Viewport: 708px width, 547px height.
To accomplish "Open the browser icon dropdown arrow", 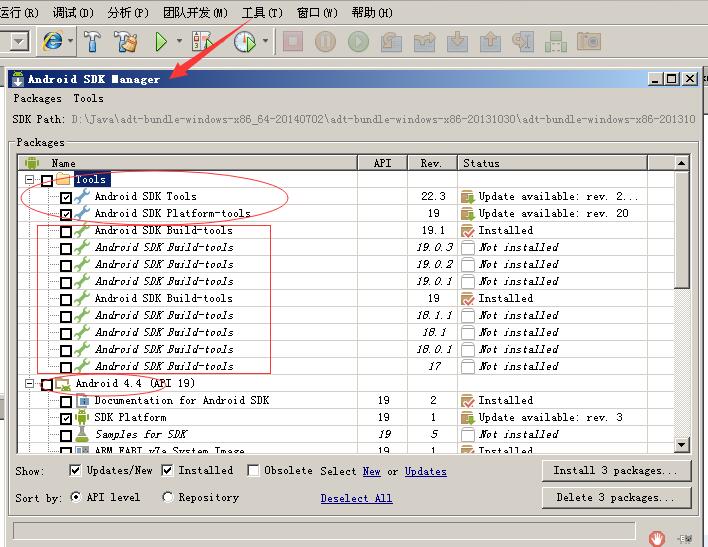I will tap(70, 41).
